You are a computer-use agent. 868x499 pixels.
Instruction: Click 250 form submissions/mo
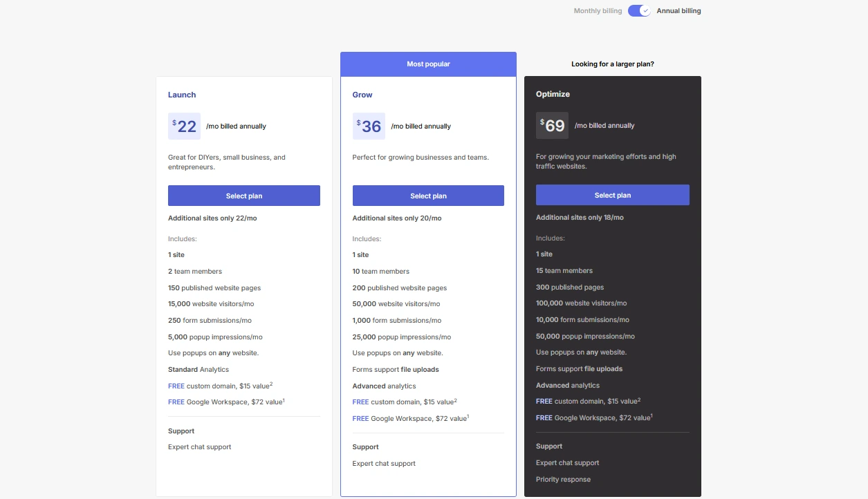click(x=210, y=321)
